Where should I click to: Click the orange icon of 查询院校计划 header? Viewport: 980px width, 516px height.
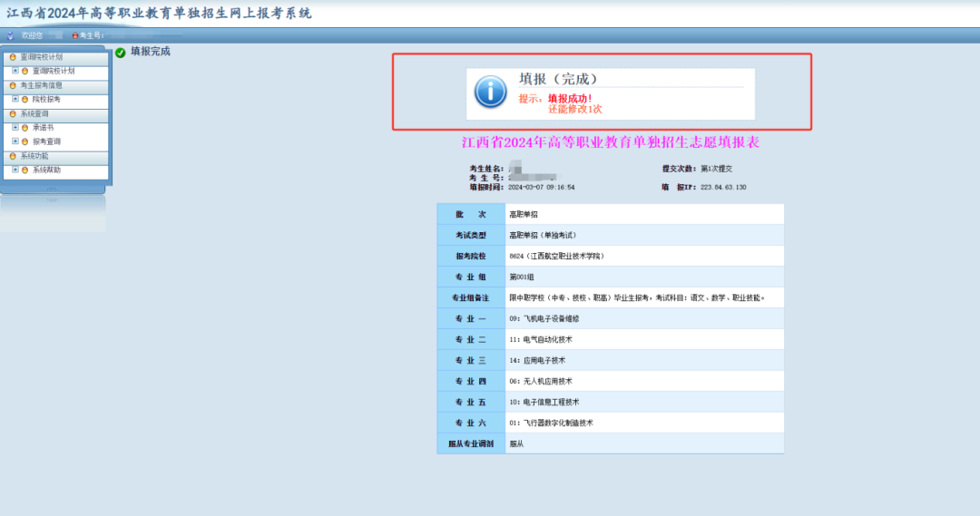coord(13,57)
